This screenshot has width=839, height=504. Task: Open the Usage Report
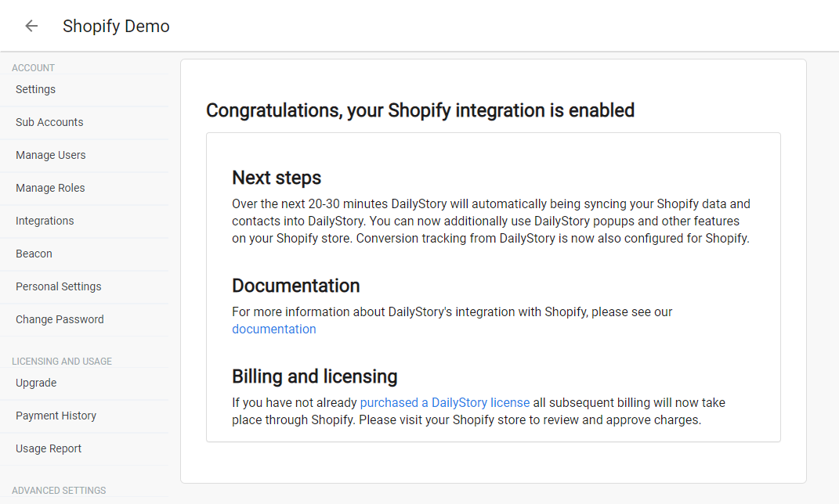(x=48, y=448)
